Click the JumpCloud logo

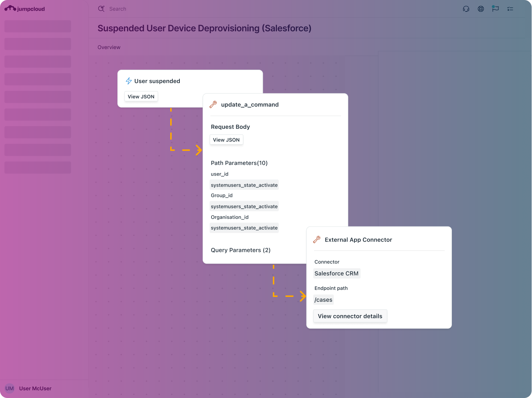(25, 8)
